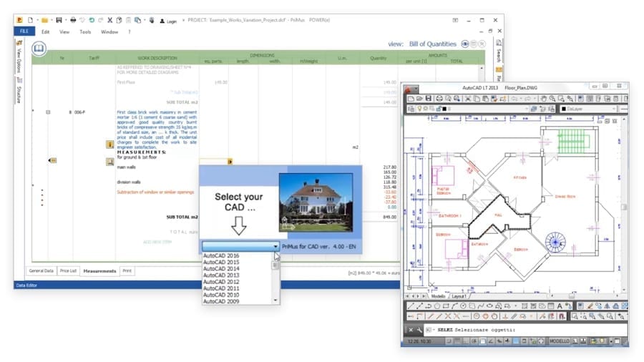Select the Line draw tool in AutoCAD

(411, 306)
